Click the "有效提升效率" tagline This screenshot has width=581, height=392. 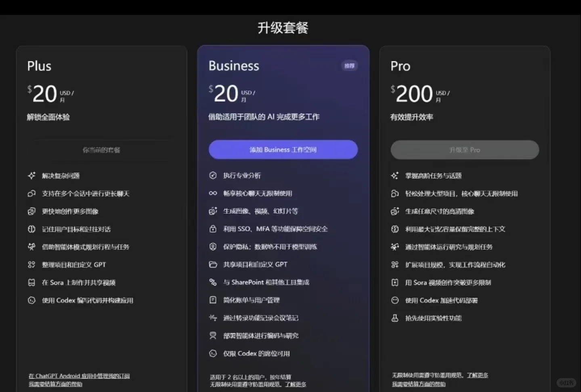click(x=412, y=117)
